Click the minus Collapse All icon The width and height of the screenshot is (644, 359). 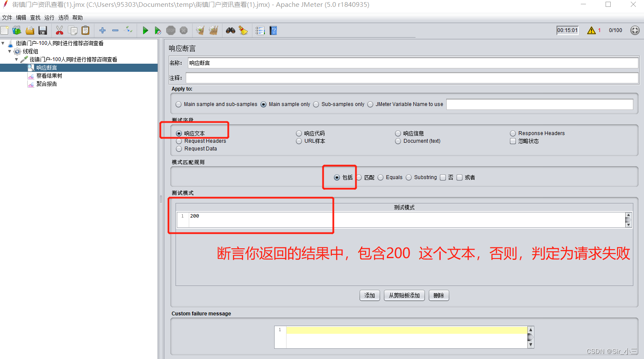pyautogui.click(x=115, y=30)
